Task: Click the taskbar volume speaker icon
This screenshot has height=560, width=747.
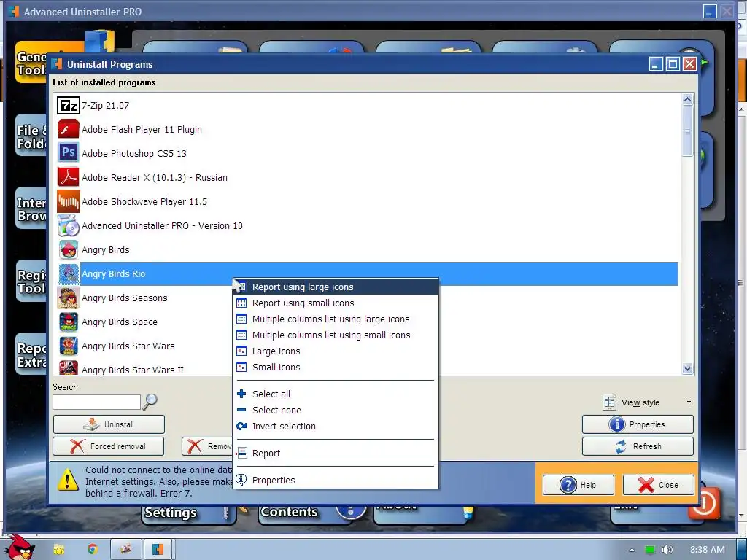Action: [x=667, y=550]
